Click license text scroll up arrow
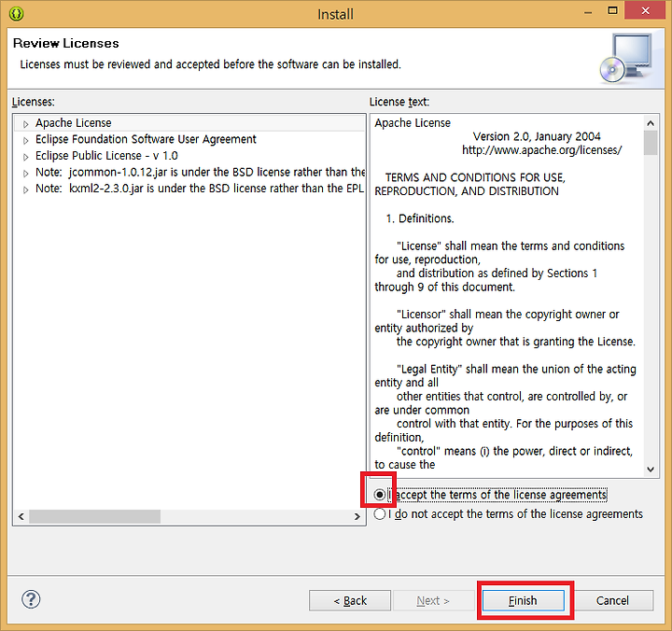672x631 pixels. coord(651,123)
